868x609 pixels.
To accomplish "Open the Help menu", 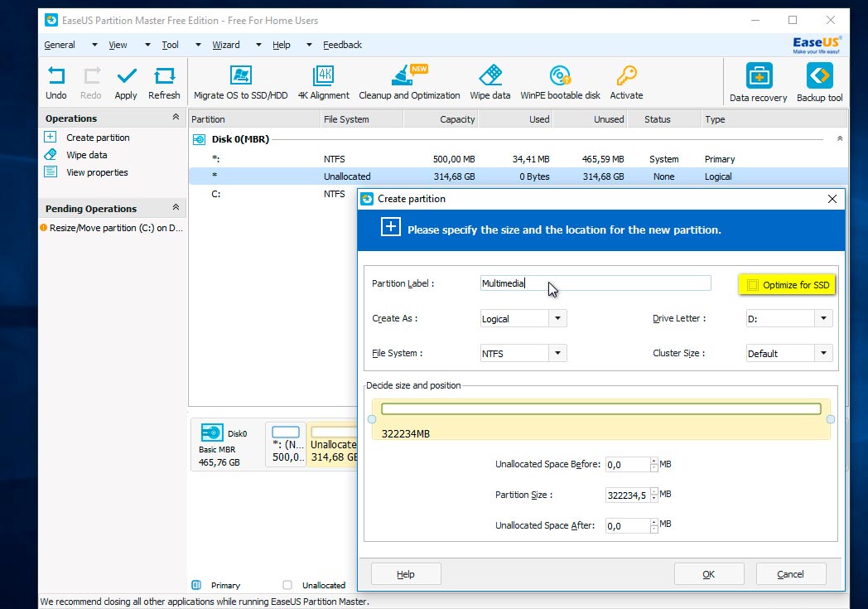I will click(282, 45).
